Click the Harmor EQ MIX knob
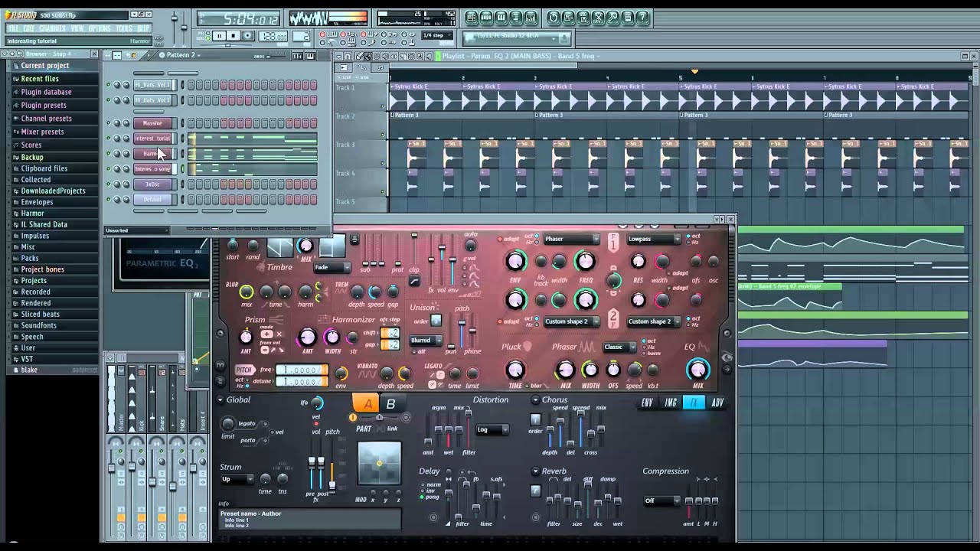This screenshot has width=980, height=551. coord(697,369)
